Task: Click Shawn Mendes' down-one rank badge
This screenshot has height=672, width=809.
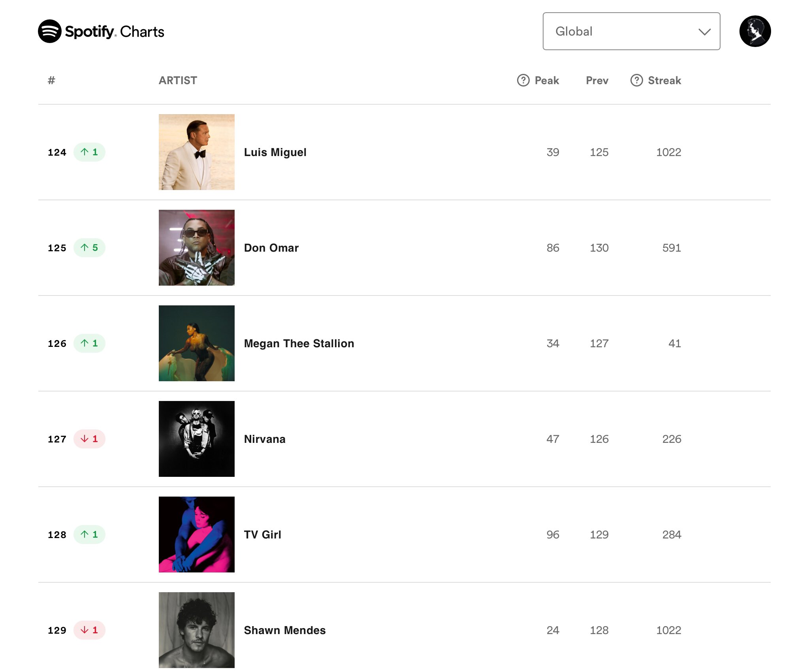Action: (x=89, y=630)
